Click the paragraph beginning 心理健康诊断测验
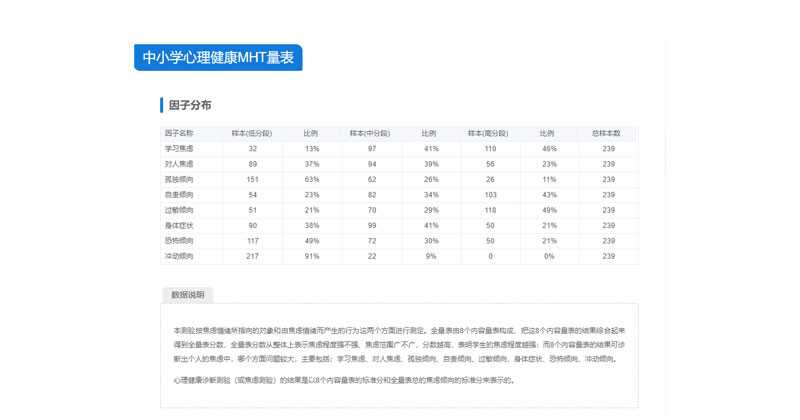This screenshot has height=420, width=800. coord(344,380)
